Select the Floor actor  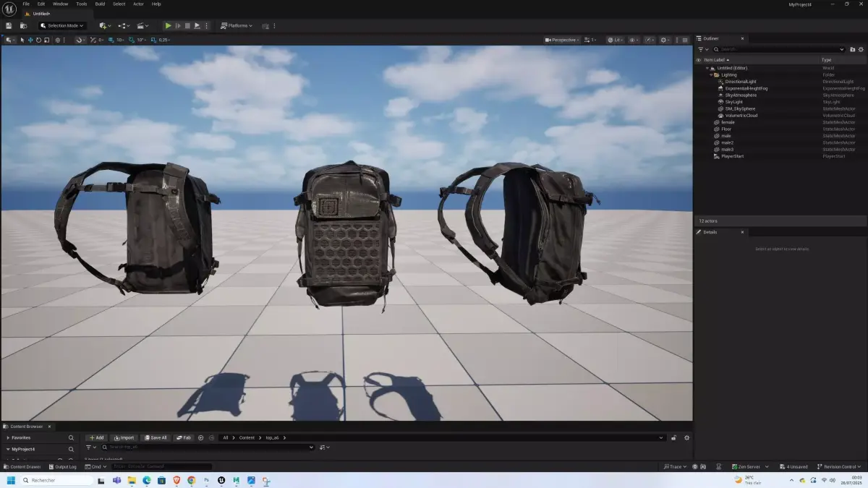726,129
